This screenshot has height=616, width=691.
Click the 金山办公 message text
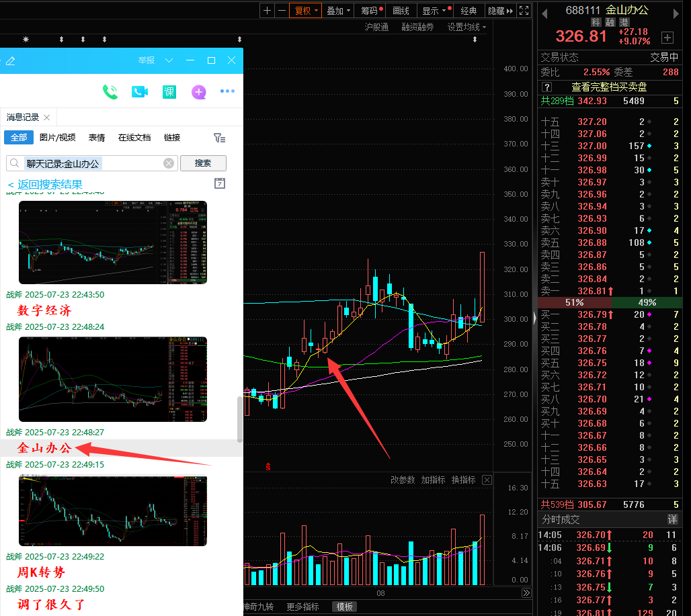(44, 448)
